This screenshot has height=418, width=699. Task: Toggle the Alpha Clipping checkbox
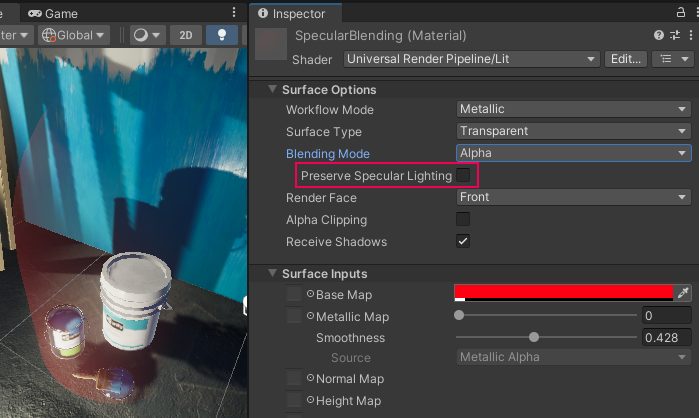coord(463,220)
